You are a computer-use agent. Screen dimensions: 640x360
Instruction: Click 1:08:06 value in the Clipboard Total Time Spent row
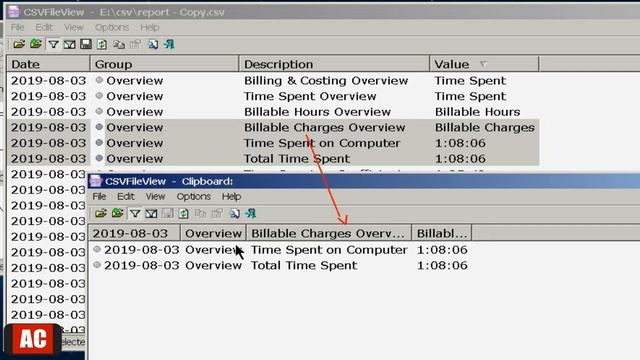[442, 265]
